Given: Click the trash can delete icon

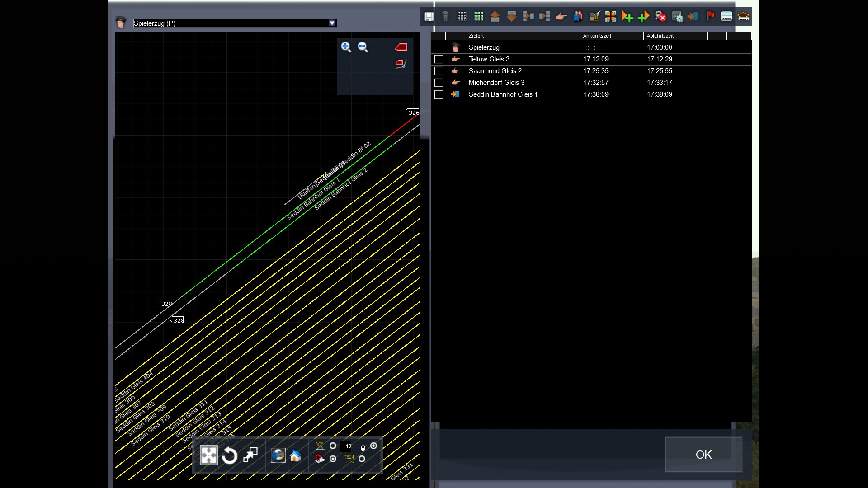Looking at the screenshot, I should coord(445,17).
